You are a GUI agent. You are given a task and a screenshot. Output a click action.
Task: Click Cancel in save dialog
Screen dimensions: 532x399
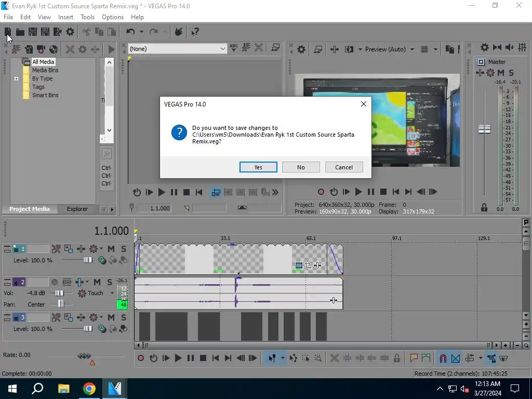point(344,167)
